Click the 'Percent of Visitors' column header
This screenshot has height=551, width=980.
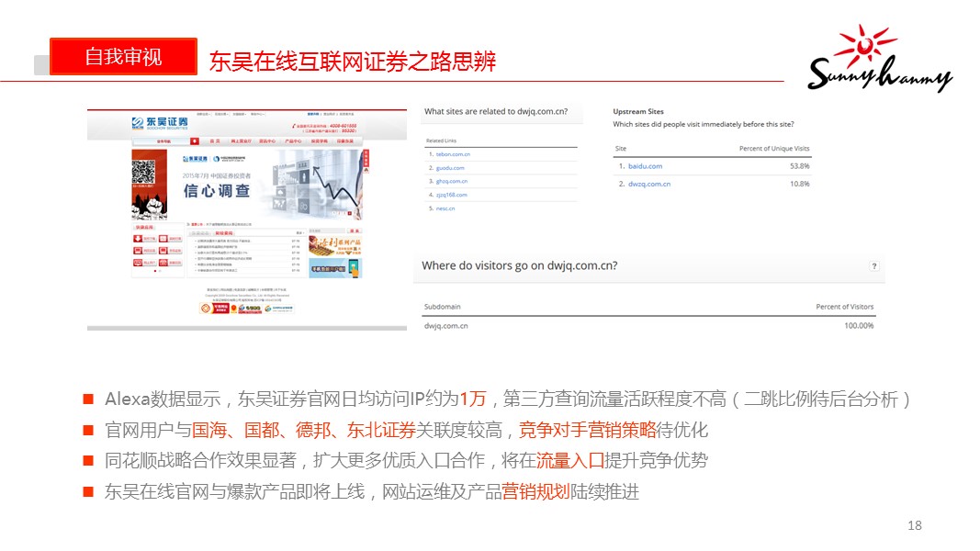tap(845, 307)
